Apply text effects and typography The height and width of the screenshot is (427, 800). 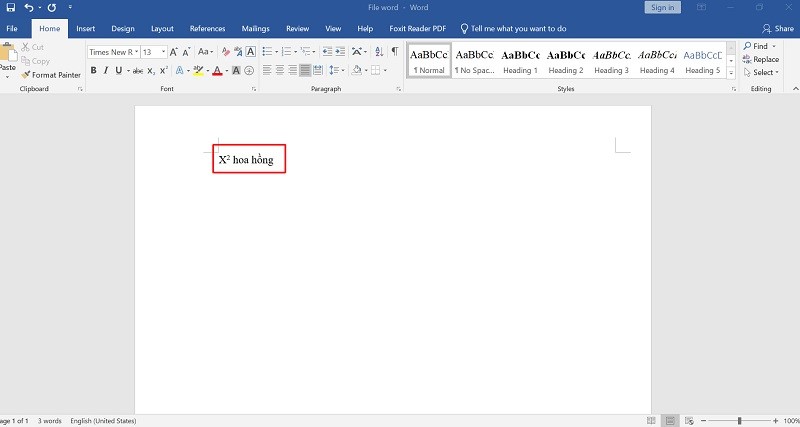tap(180, 70)
